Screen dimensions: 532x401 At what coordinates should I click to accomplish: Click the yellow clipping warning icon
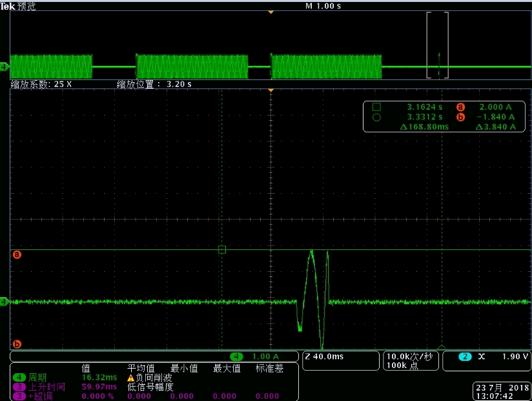pyautogui.click(x=131, y=378)
